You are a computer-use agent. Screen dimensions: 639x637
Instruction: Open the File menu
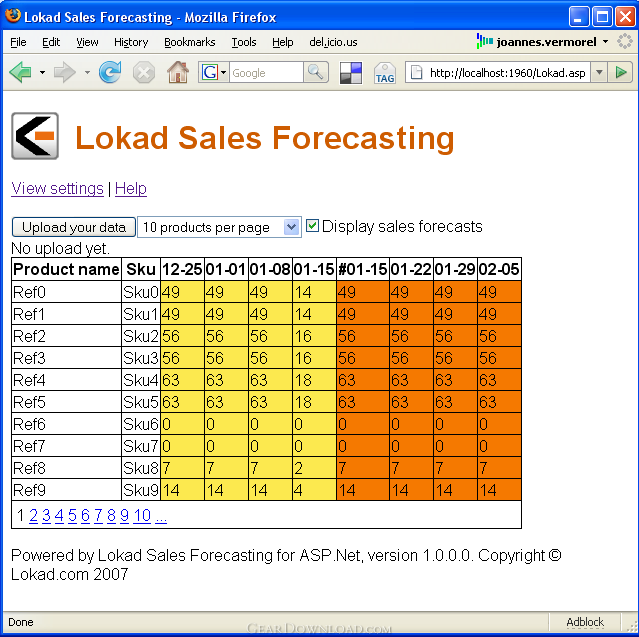click(18, 42)
